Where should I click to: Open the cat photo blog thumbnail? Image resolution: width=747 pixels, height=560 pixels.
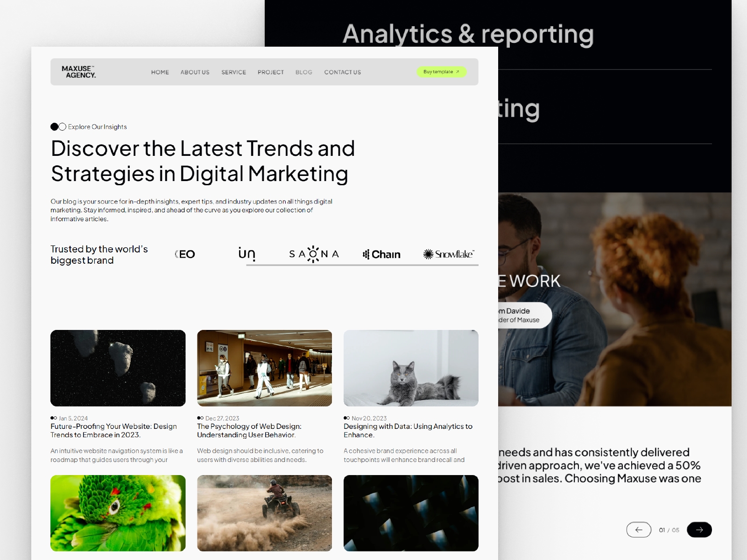point(411,368)
